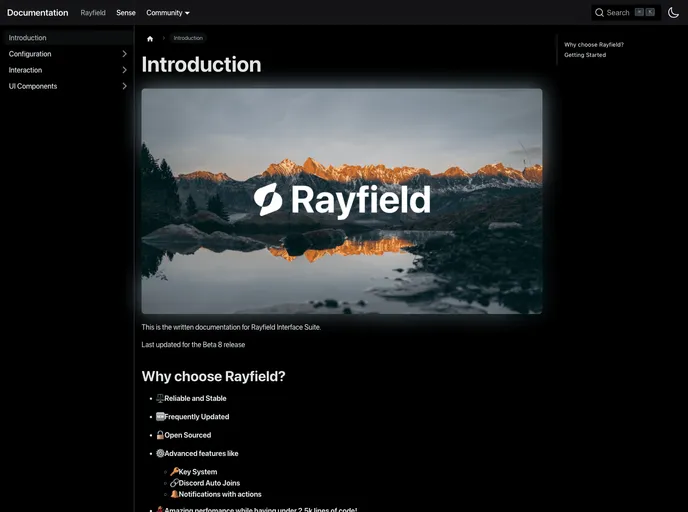Jump to Why choose Rayfield? section link
This screenshot has width=688, height=512.
click(x=594, y=45)
